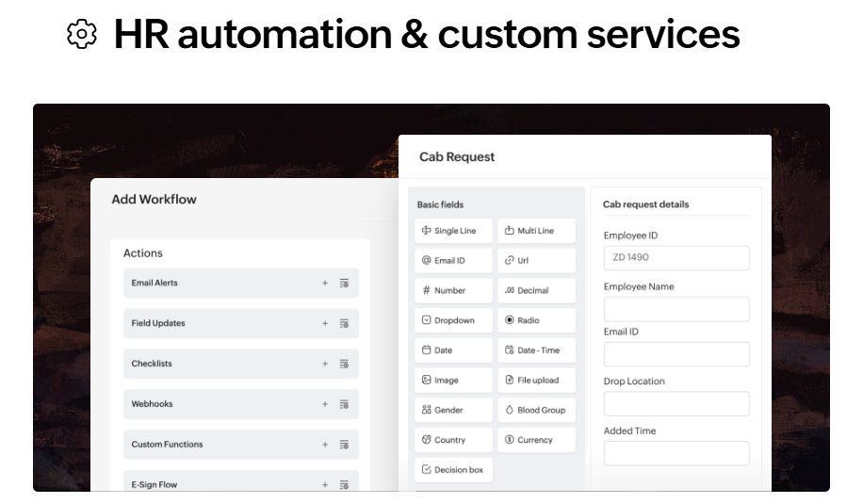Click the list icon next to Webhooks

point(344,404)
